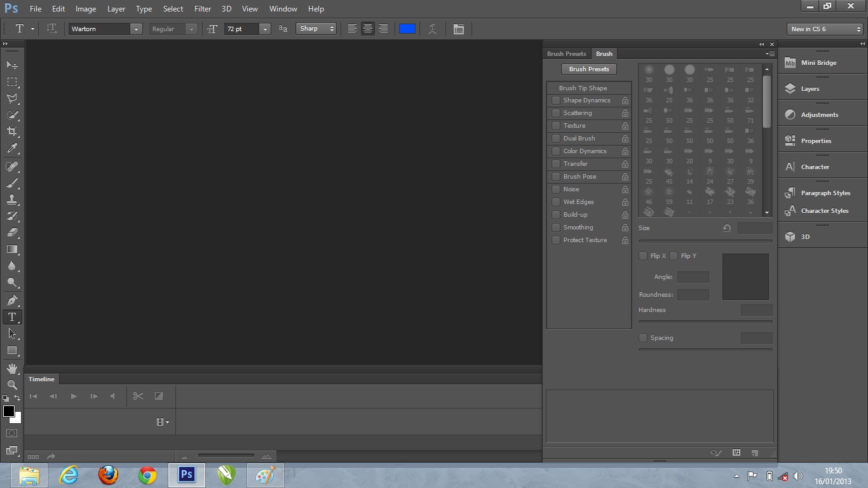Change the screen mode icon

click(x=11, y=451)
